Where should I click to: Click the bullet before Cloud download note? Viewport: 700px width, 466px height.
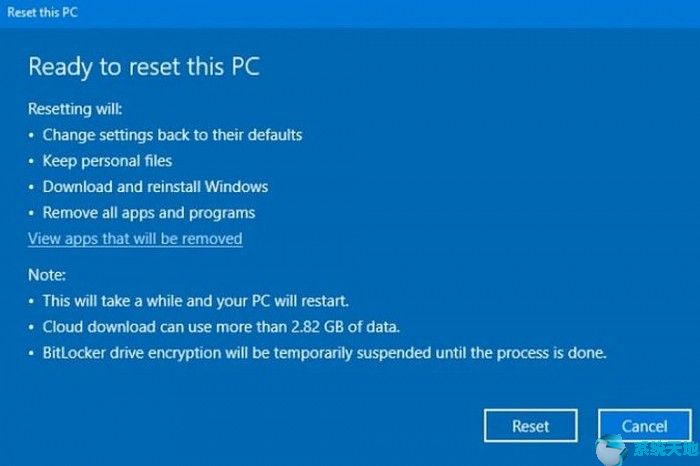[x=31, y=327]
